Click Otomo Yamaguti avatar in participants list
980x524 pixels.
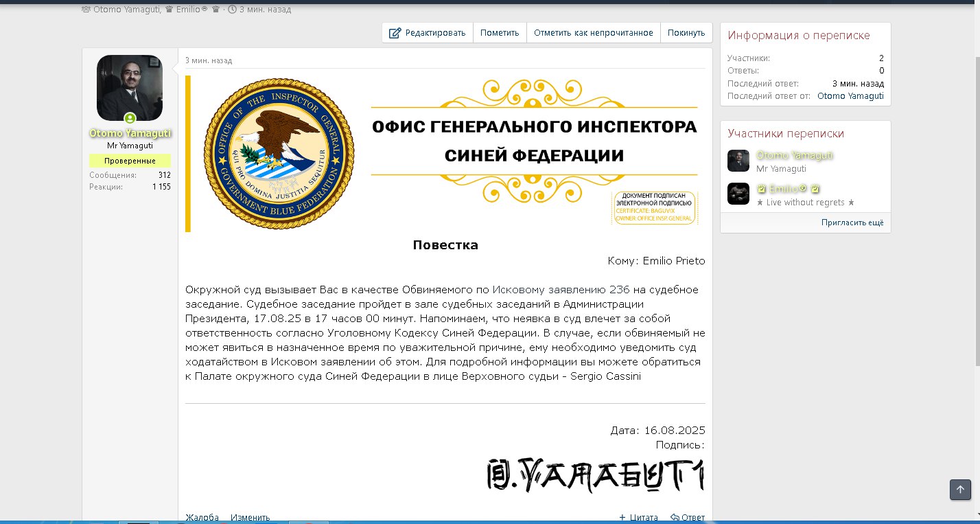point(738,161)
